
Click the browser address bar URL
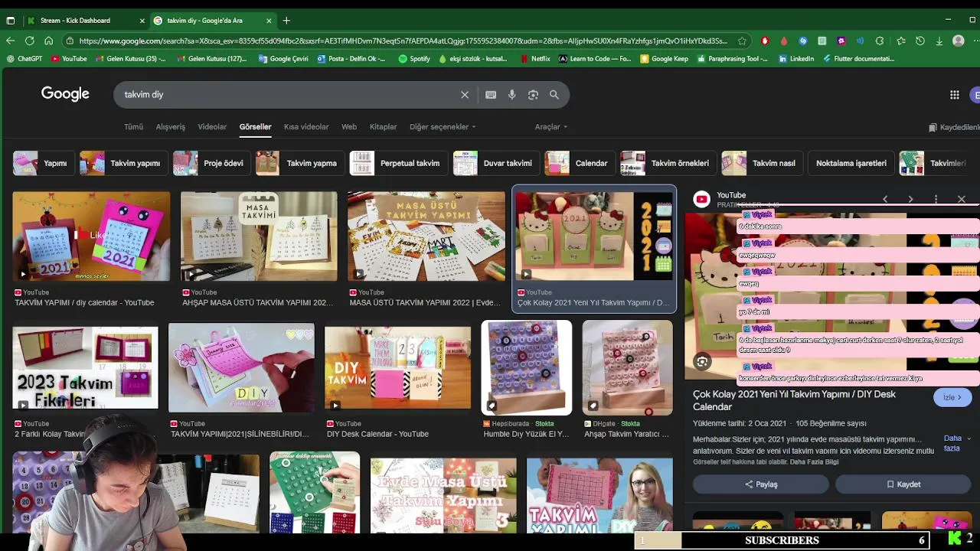(403, 41)
